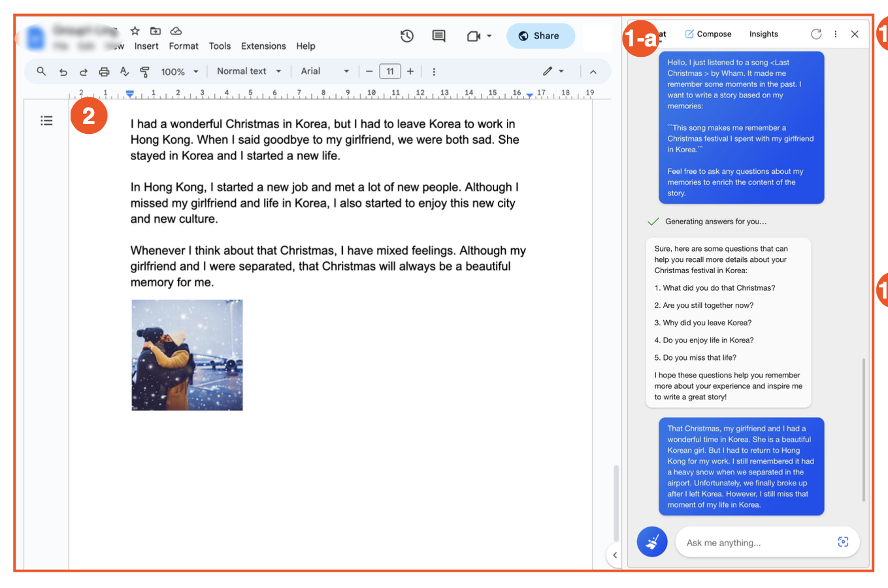Open the zoom 100% dropdown

(x=179, y=72)
